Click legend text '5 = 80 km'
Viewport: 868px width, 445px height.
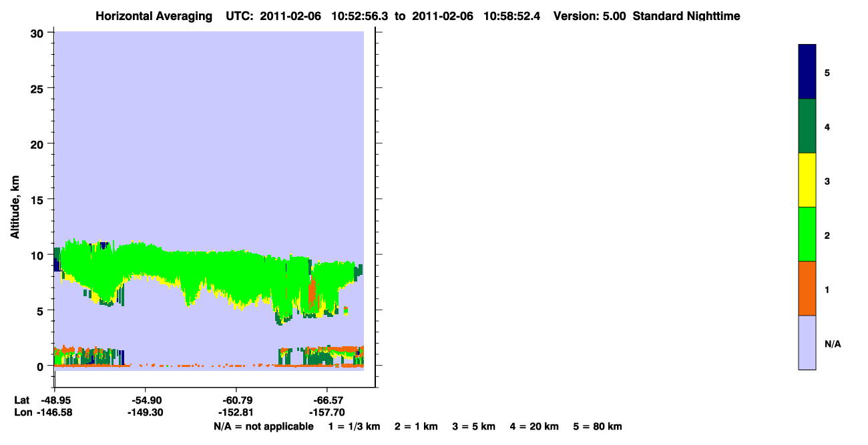point(598,426)
